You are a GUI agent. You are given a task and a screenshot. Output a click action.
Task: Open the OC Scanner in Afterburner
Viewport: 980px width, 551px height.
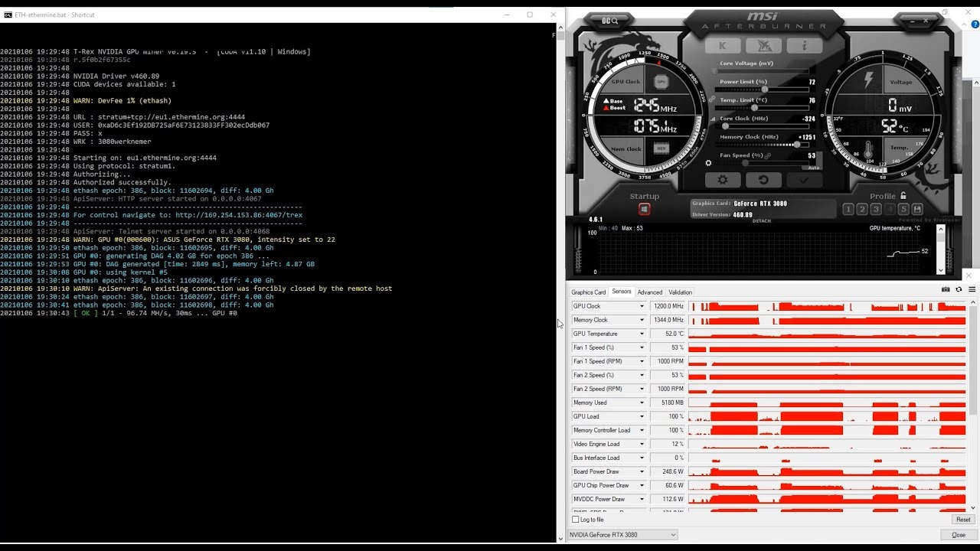pos(609,21)
